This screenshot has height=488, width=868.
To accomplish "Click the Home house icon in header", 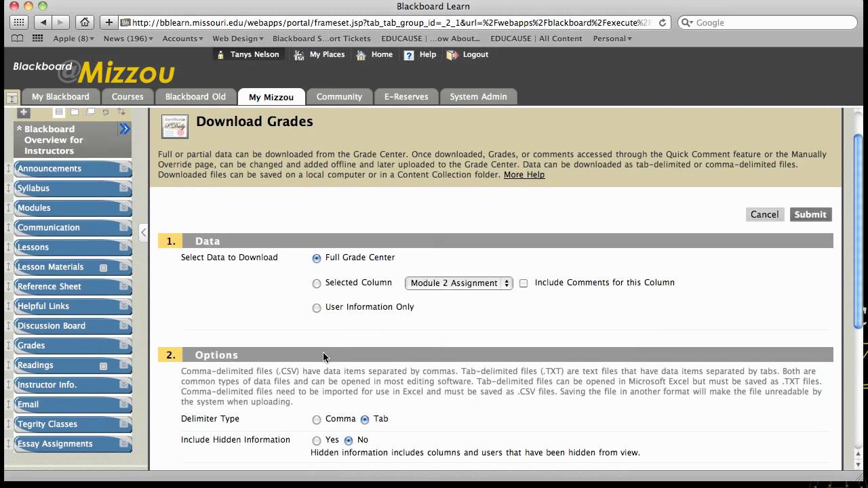I will click(361, 55).
